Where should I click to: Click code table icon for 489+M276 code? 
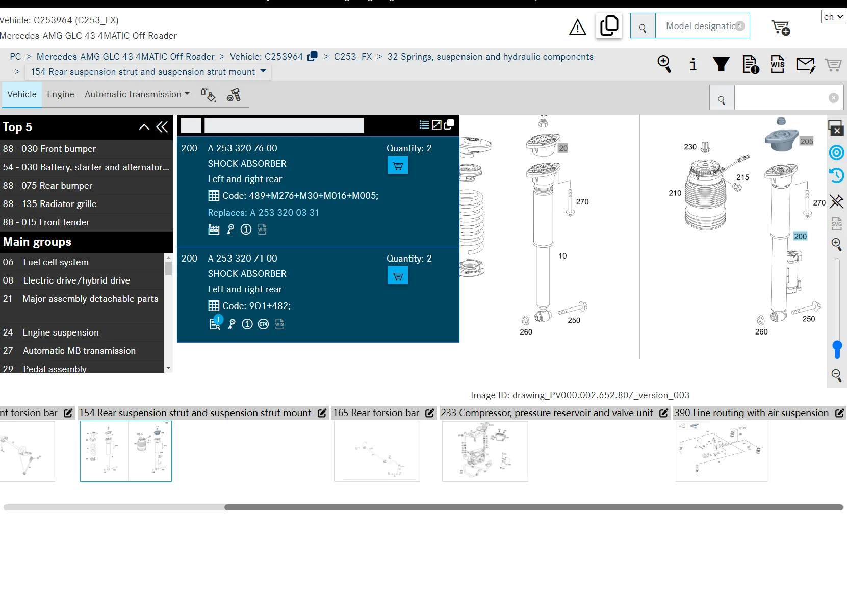pos(214,196)
